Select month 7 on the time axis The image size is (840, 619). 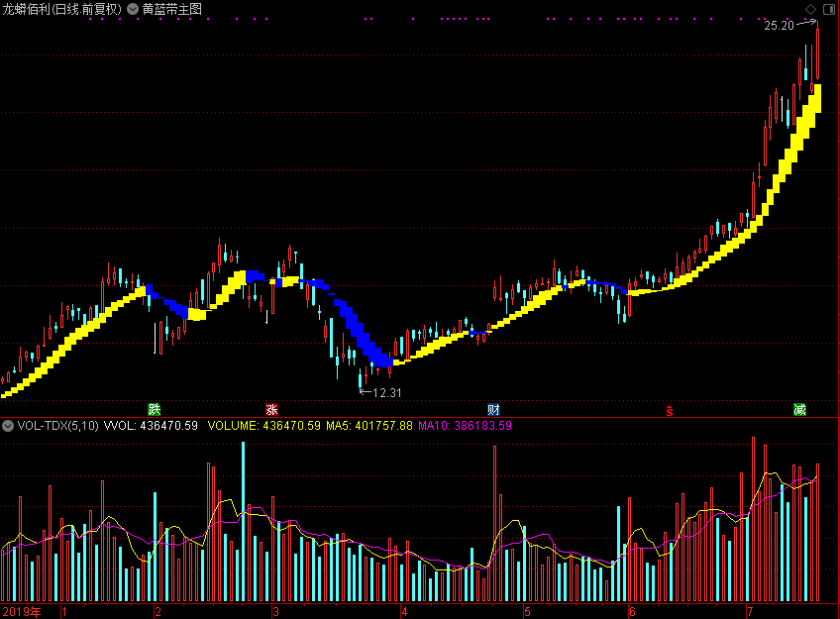pyautogui.click(x=750, y=611)
